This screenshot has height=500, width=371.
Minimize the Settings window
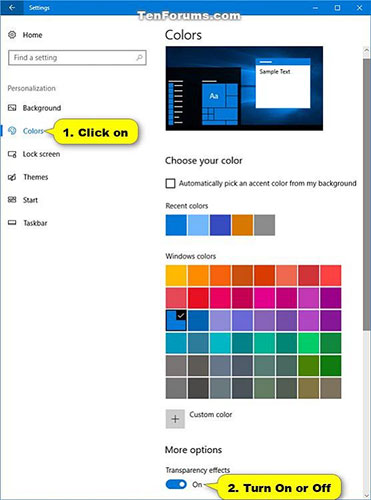[316, 8]
